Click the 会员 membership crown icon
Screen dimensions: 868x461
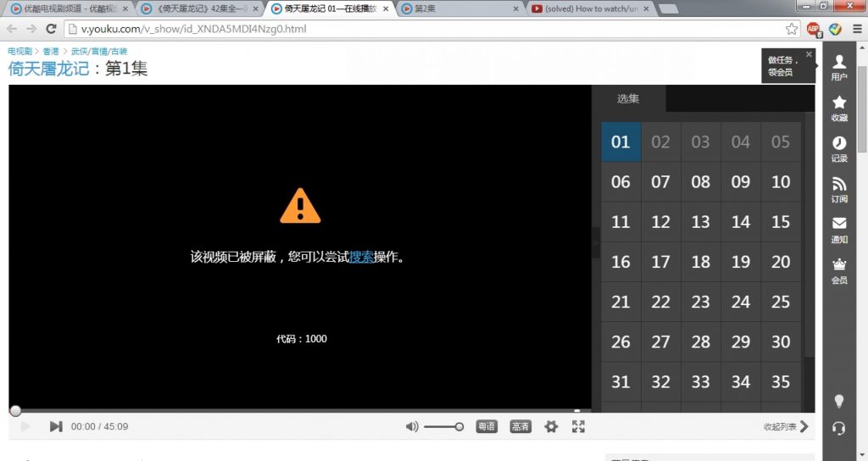[838, 269]
